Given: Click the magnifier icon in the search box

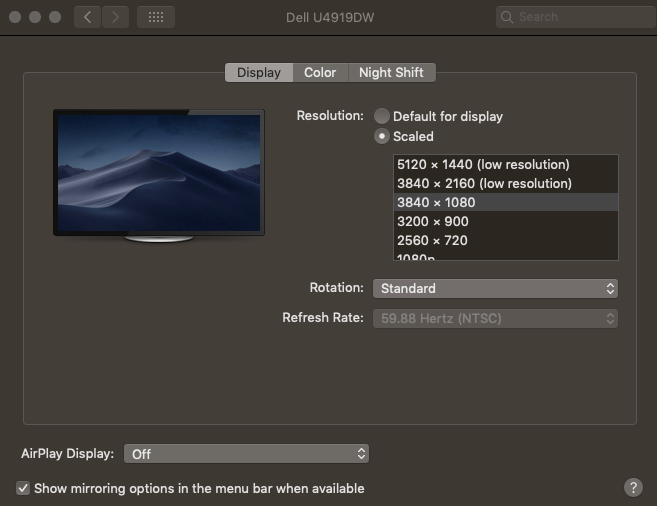Looking at the screenshot, I should pyautogui.click(x=507, y=17).
